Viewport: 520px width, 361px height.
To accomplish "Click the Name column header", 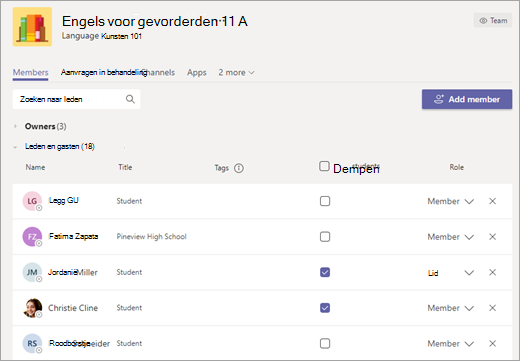I will (x=35, y=167).
